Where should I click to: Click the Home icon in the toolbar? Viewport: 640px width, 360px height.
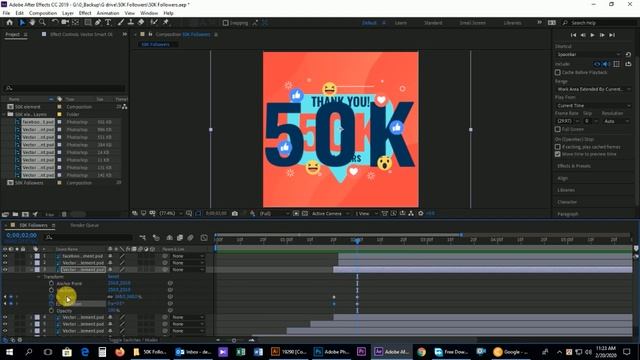click(x=10, y=22)
